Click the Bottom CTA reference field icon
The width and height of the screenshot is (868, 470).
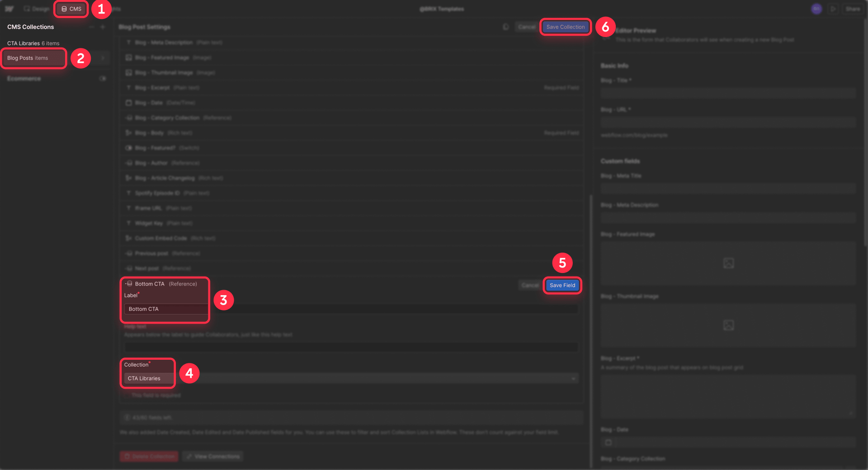point(129,284)
